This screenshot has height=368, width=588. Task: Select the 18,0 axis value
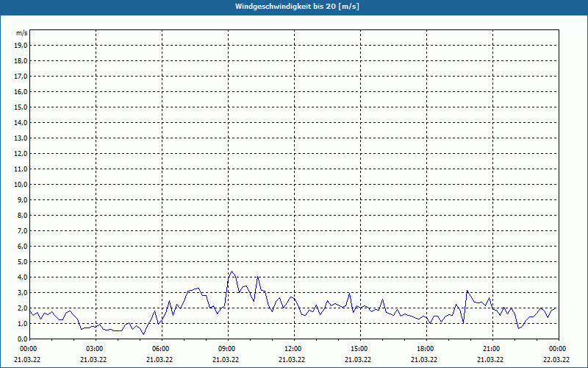click(x=21, y=61)
